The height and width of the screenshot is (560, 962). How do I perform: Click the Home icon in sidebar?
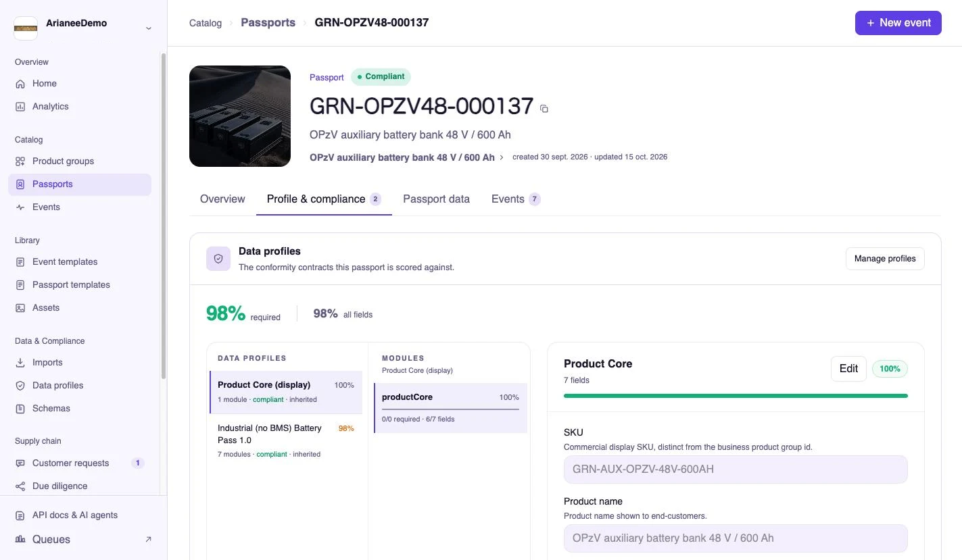pos(20,84)
